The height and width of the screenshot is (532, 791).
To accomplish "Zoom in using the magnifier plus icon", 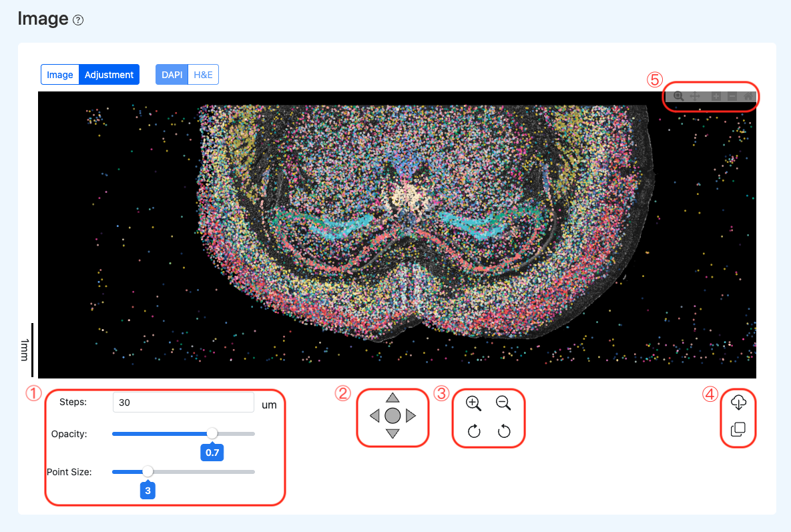I will pyautogui.click(x=473, y=403).
